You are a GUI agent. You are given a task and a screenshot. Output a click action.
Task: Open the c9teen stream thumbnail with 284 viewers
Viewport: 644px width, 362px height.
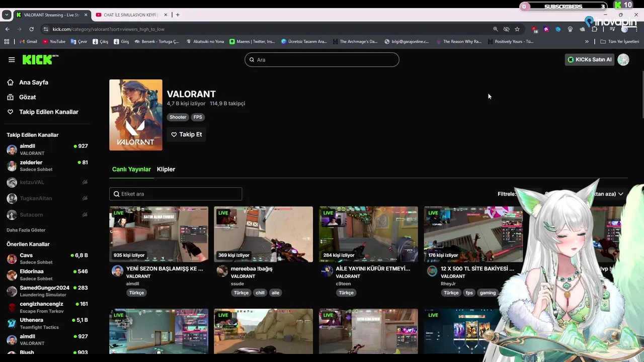pyautogui.click(x=368, y=234)
